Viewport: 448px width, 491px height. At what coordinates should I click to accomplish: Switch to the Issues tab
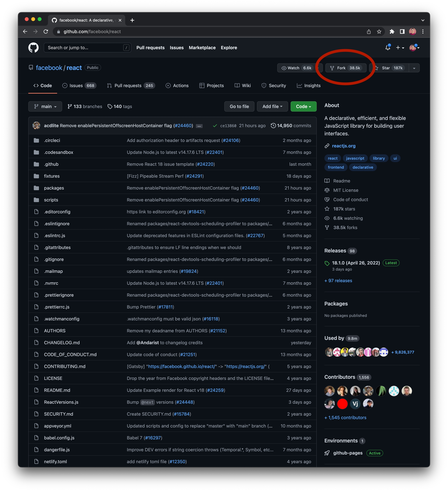[79, 85]
